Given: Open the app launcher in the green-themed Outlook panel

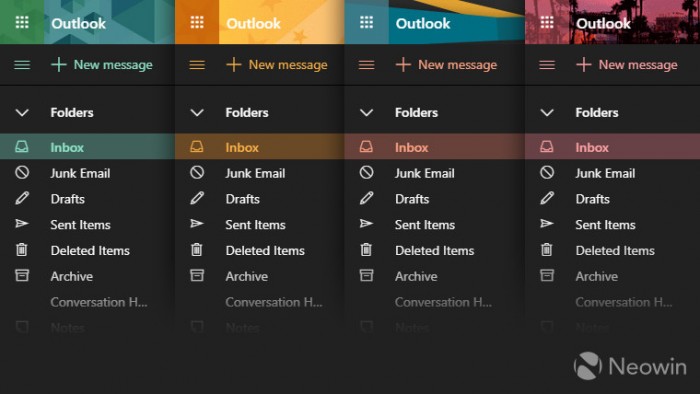Looking at the screenshot, I should coord(22,22).
